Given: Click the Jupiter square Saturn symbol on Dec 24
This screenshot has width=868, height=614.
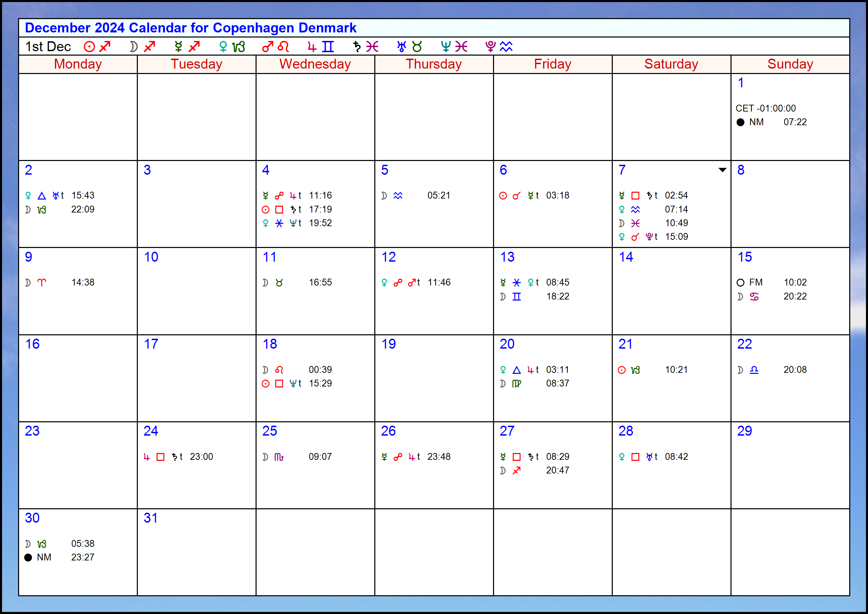Looking at the screenshot, I should pyautogui.click(x=160, y=457).
